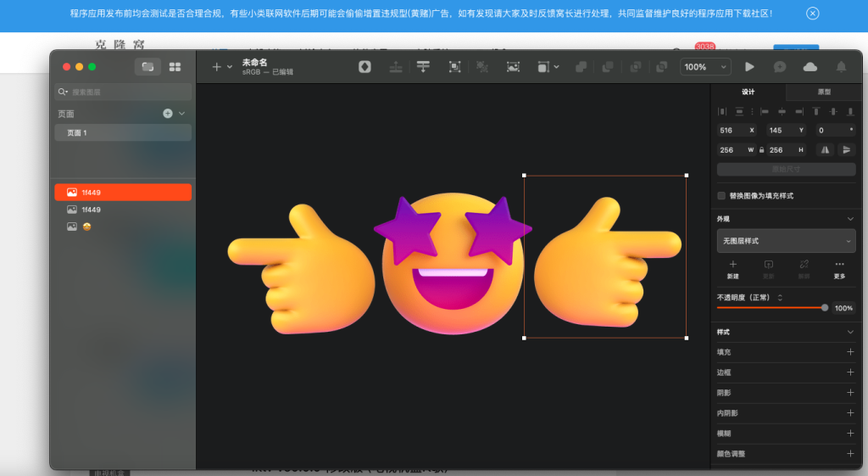
Task: Select the highlighted 1f449 layer
Action: (x=123, y=193)
